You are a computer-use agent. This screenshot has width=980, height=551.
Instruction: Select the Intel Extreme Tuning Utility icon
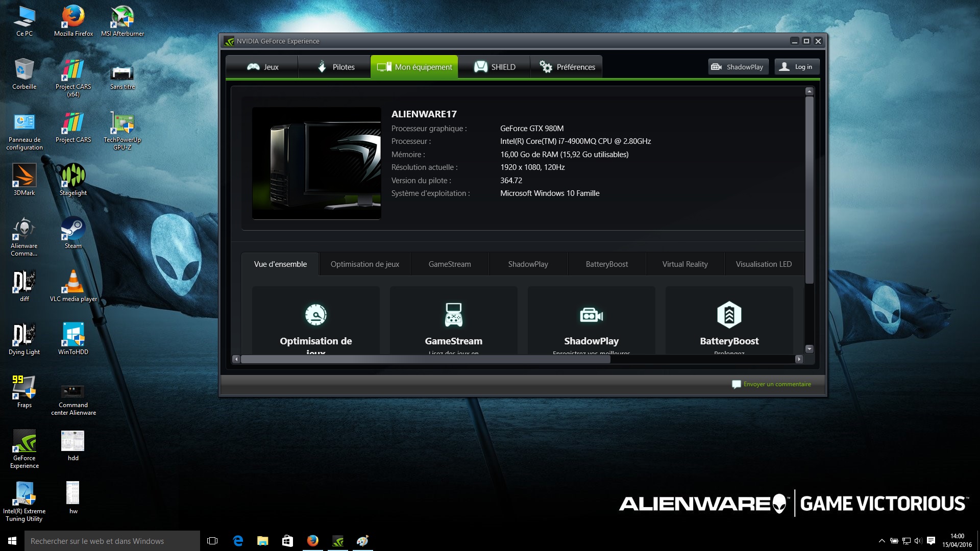point(24,502)
